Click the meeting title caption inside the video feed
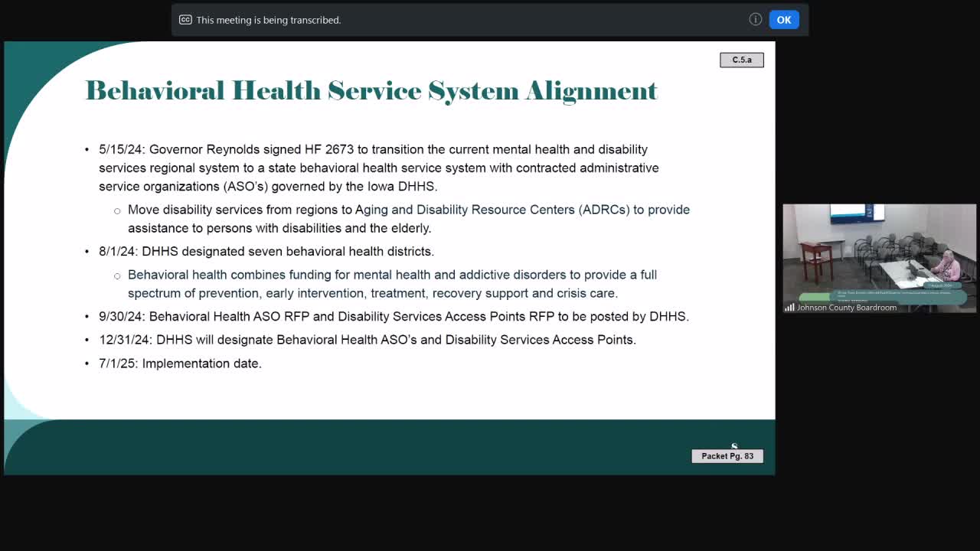This screenshot has width=980, height=551. tap(896, 293)
